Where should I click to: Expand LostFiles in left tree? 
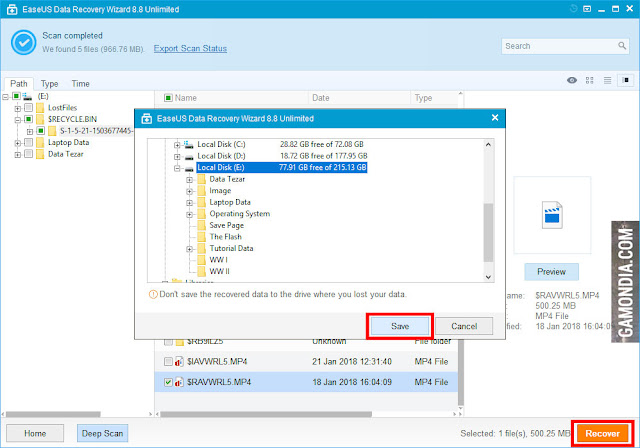[18, 109]
